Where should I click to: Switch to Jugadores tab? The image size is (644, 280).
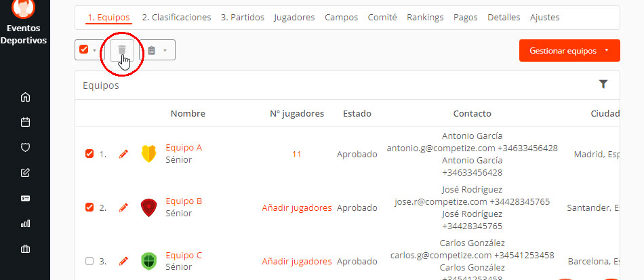[294, 17]
